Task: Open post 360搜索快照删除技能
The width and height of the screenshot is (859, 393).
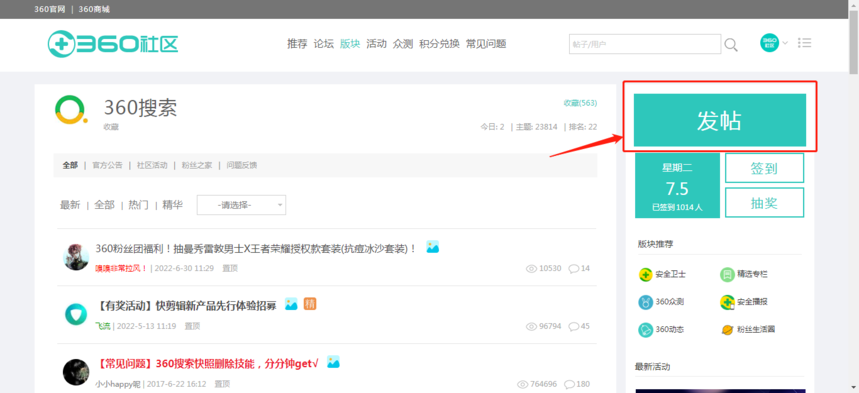Action: (207, 363)
